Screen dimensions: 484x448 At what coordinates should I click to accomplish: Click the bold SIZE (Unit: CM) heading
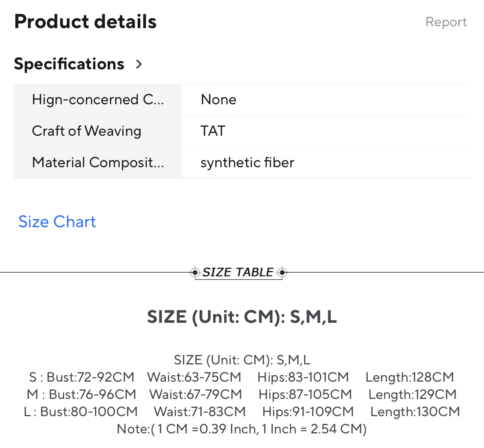(242, 317)
